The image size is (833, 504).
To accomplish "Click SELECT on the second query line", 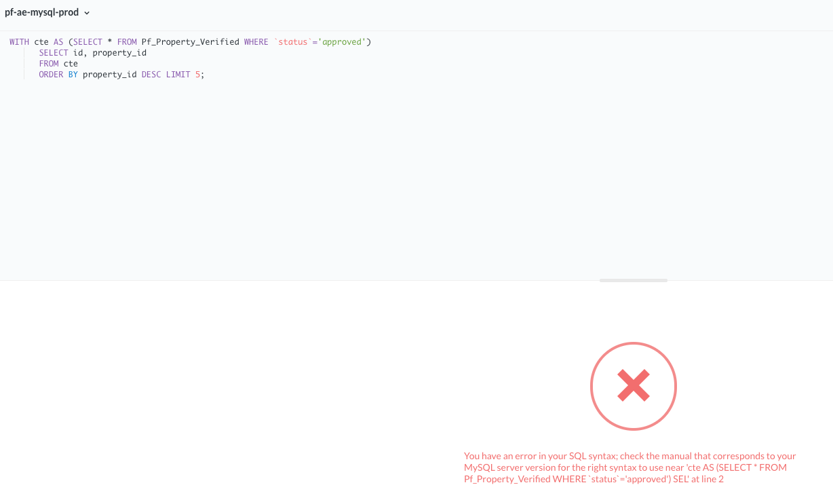I will [53, 53].
